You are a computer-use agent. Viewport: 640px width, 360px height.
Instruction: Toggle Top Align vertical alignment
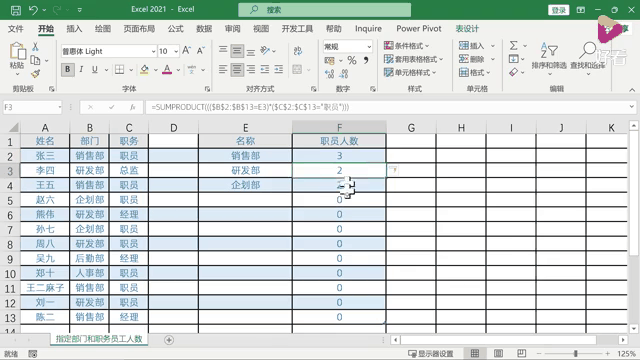223,51
